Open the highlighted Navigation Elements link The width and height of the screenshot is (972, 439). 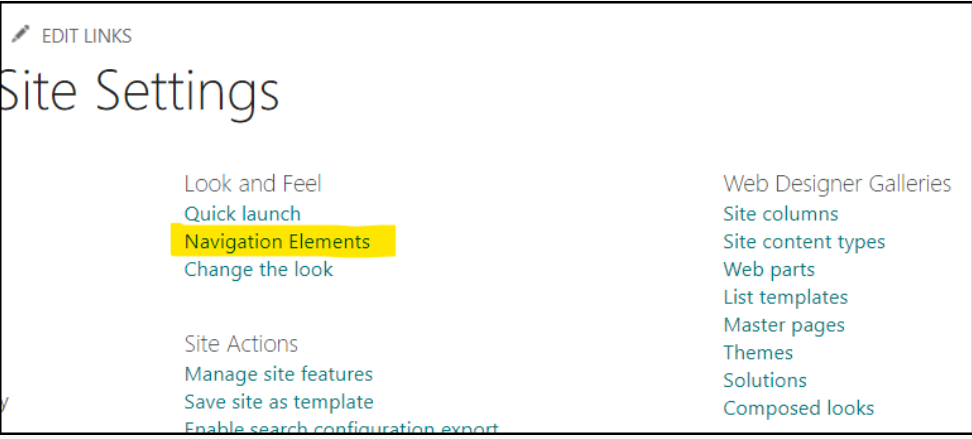point(277,241)
